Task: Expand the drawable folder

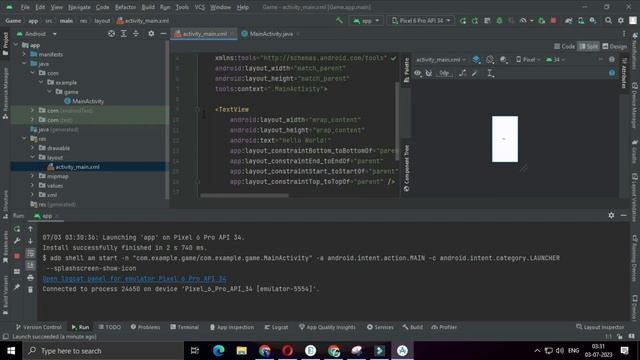Action: pyautogui.click(x=32, y=148)
